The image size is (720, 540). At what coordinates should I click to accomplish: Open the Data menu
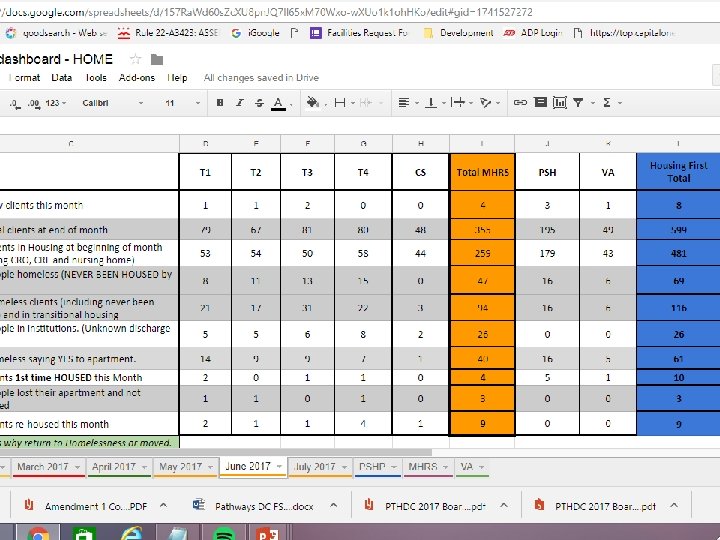pyautogui.click(x=62, y=78)
